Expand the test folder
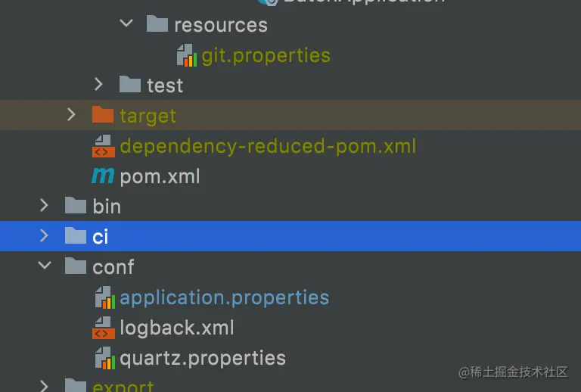 tap(99, 85)
